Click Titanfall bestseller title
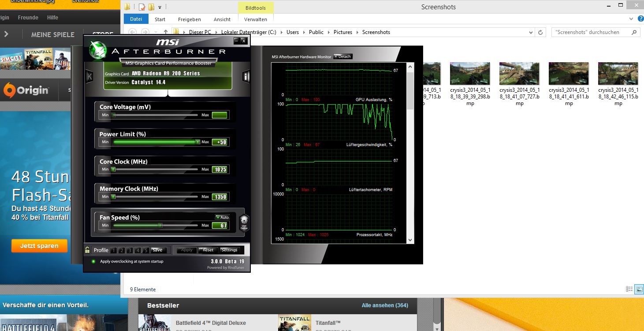 tap(328, 323)
